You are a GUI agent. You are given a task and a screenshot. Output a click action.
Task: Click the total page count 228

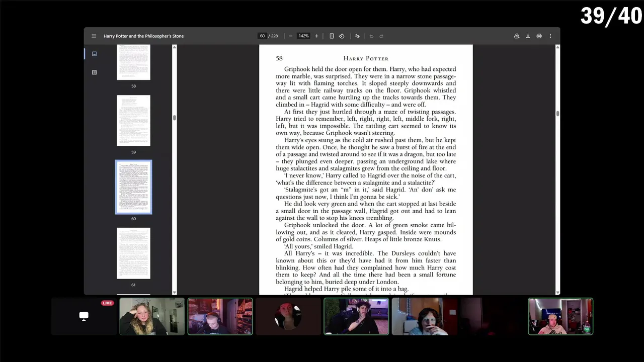pyautogui.click(x=274, y=36)
